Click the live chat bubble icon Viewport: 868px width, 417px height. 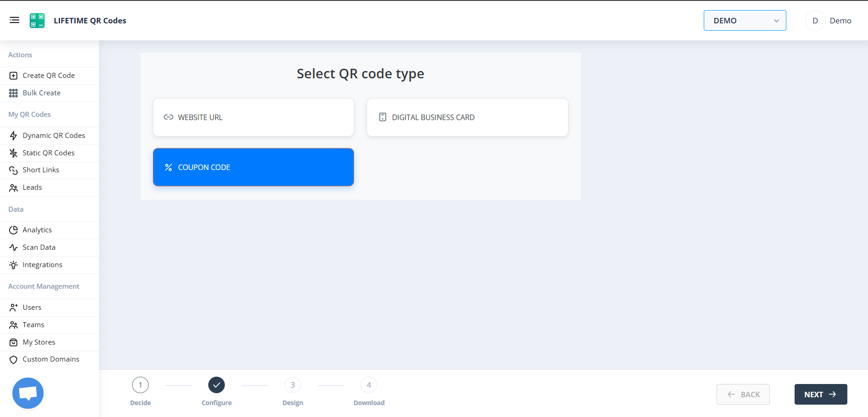click(28, 393)
